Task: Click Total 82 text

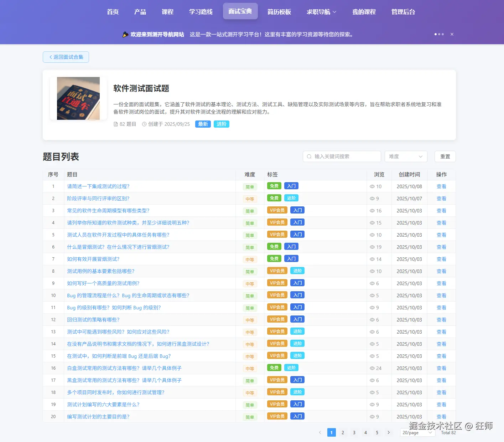Action: tap(448, 432)
